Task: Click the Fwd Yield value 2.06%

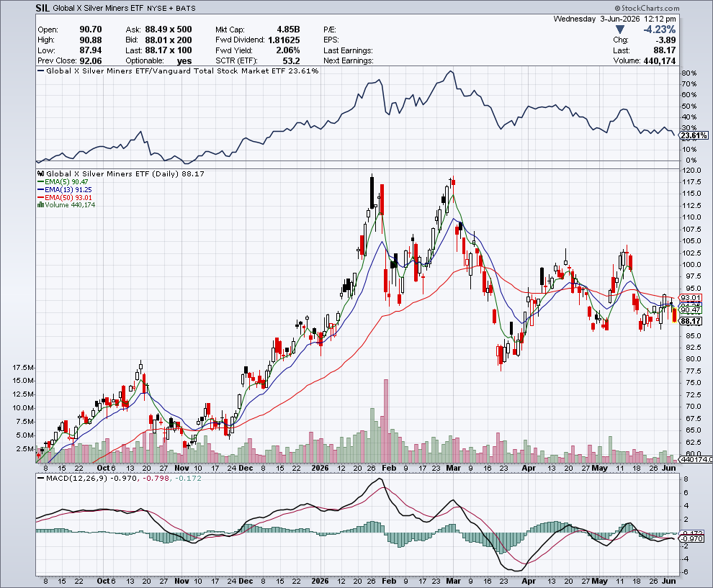Action: pyautogui.click(x=288, y=50)
